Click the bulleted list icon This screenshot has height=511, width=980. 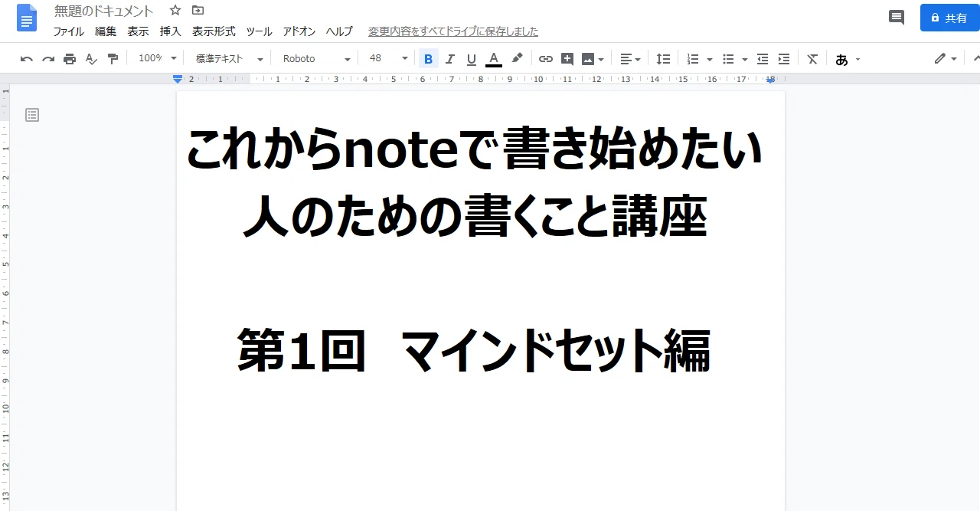pos(728,59)
